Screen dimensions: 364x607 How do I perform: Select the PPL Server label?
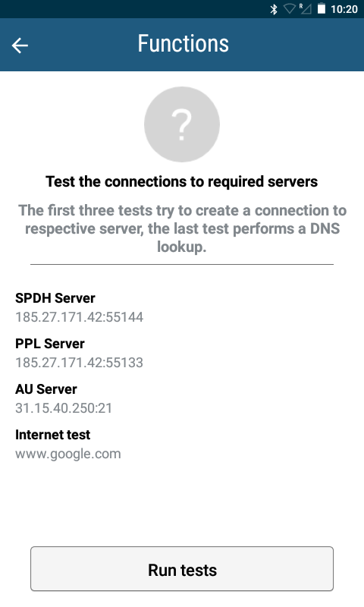(x=49, y=344)
